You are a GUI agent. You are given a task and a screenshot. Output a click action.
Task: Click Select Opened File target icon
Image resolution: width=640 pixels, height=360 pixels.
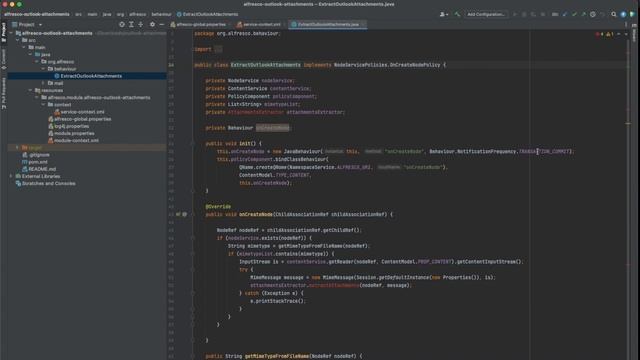122,24
